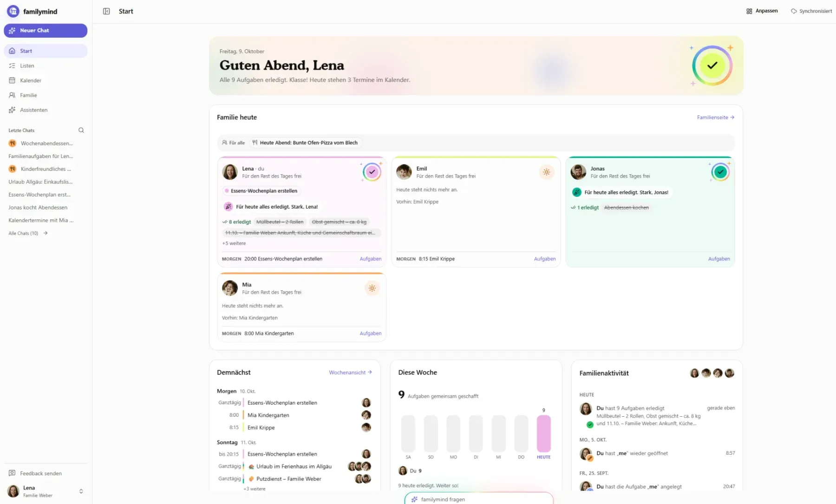Search the recent chats magnifier
This screenshot has width=836, height=504.
click(x=81, y=130)
